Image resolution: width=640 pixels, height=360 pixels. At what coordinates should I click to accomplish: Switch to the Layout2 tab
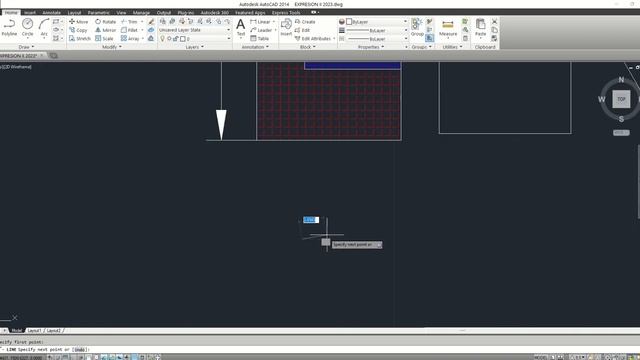[x=53, y=331]
